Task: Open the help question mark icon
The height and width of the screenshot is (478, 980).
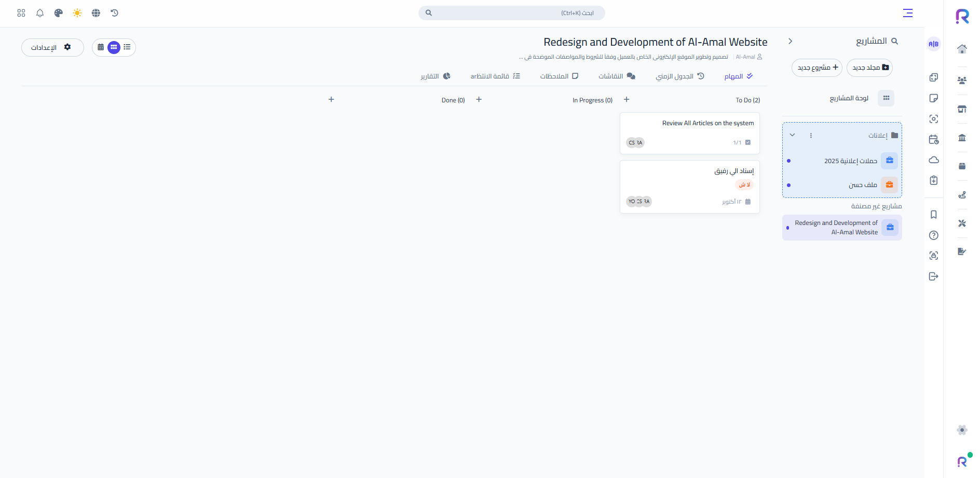Action: pyautogui.click(x=933, y=235)
